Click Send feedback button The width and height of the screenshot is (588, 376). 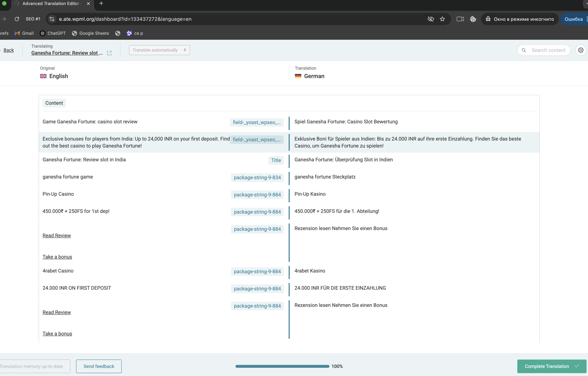click(99, 366)
